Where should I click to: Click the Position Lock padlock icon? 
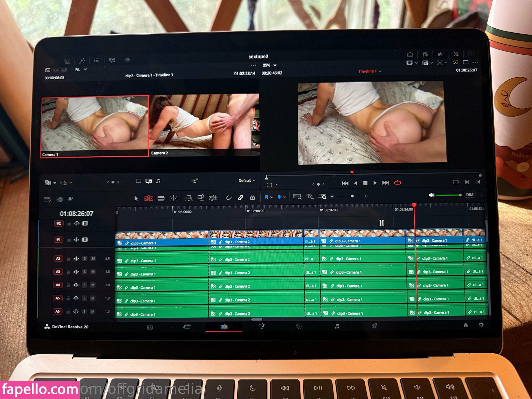click(x=252, y=198)
